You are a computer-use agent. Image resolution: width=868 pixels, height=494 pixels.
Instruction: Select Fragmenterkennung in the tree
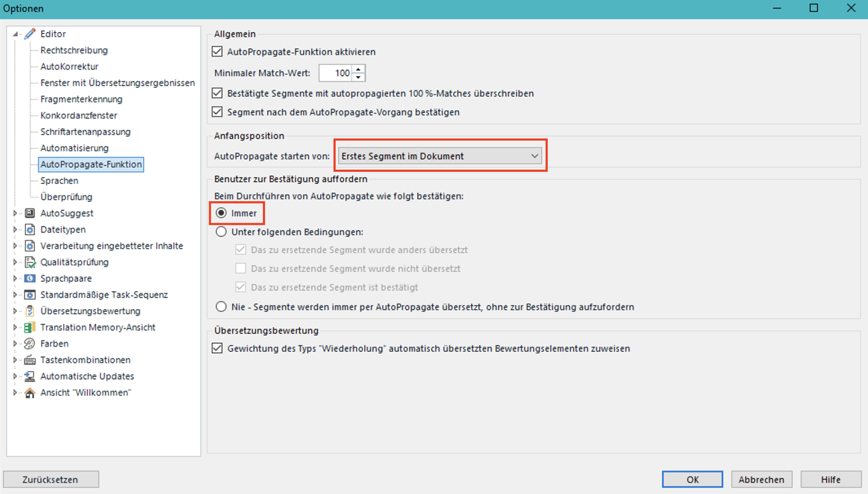(x=81, y=99)
